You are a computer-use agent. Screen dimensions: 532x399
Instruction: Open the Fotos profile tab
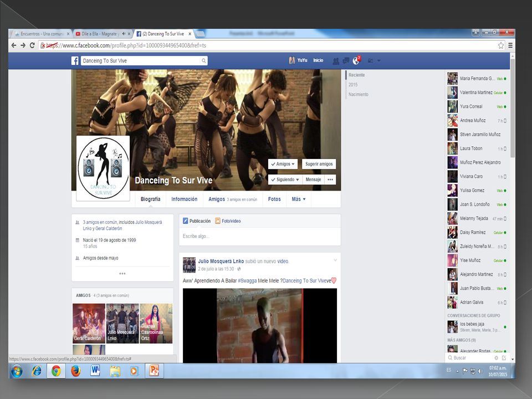274,199
